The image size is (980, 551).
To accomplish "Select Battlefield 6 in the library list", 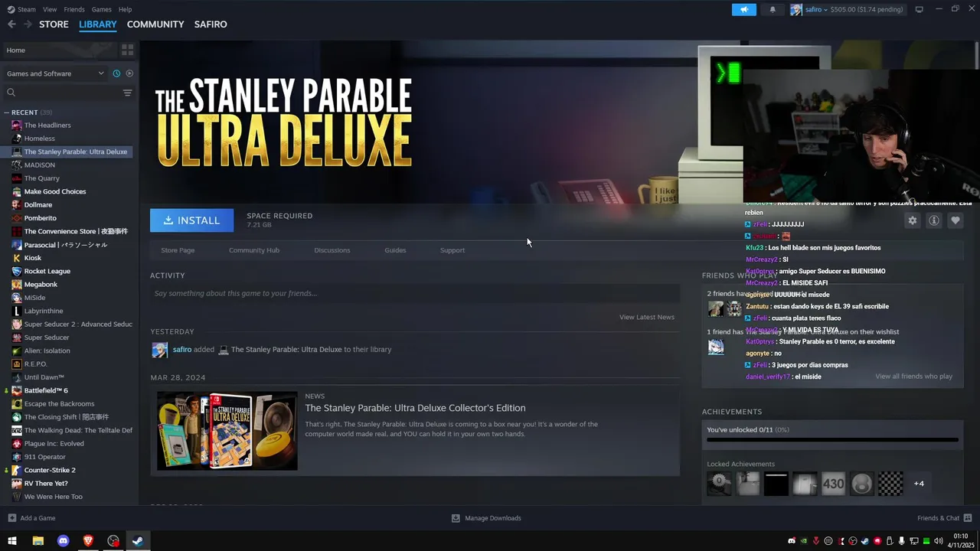I will pos(46,390).
